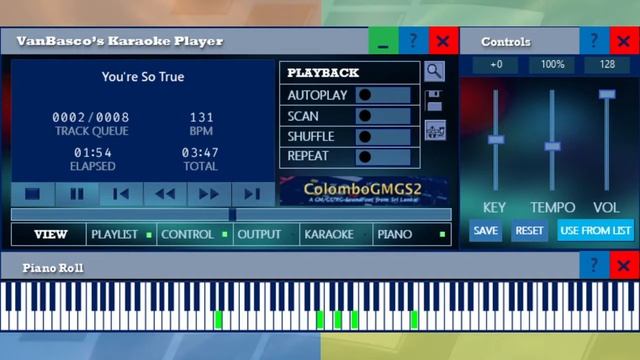The height and width of the screenshot is (360, 640).
Task: Click the 03:47 total time display
Action: click(200, 153)
